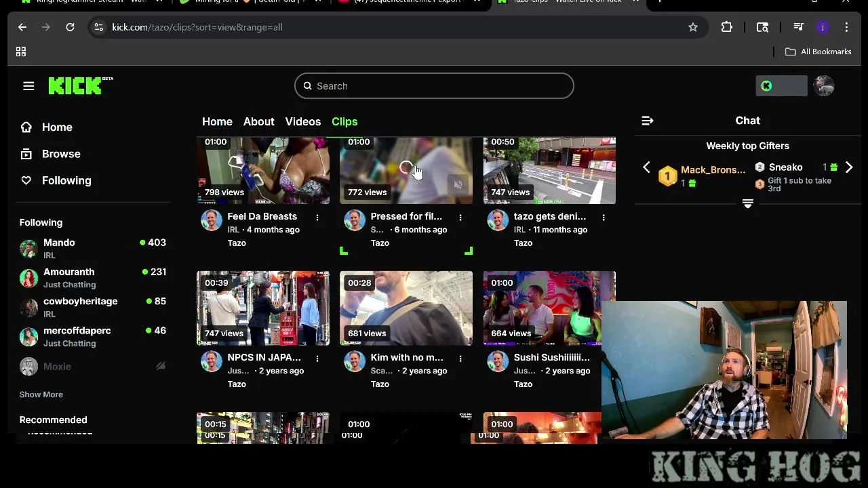Expand Show More followed channels
The width and height of the screenshot is (868, 488).
pyautogui.click(x=41, y=394)
